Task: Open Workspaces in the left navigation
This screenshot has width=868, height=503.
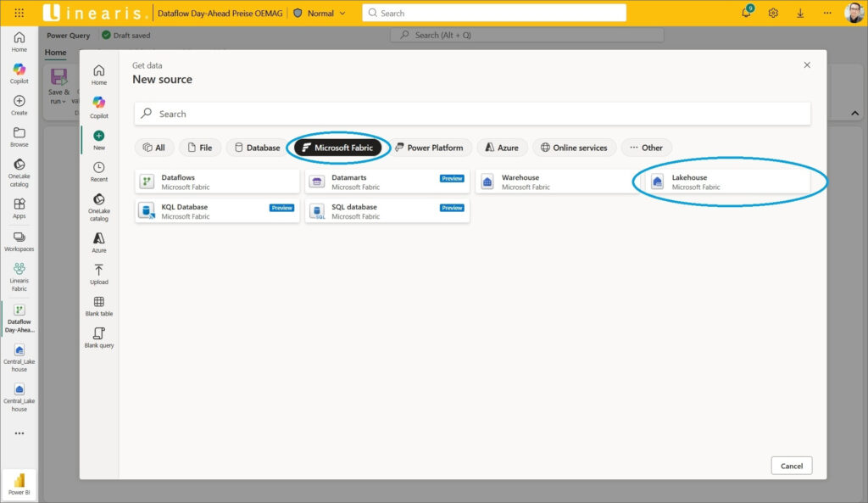Action: click(19, 241)
